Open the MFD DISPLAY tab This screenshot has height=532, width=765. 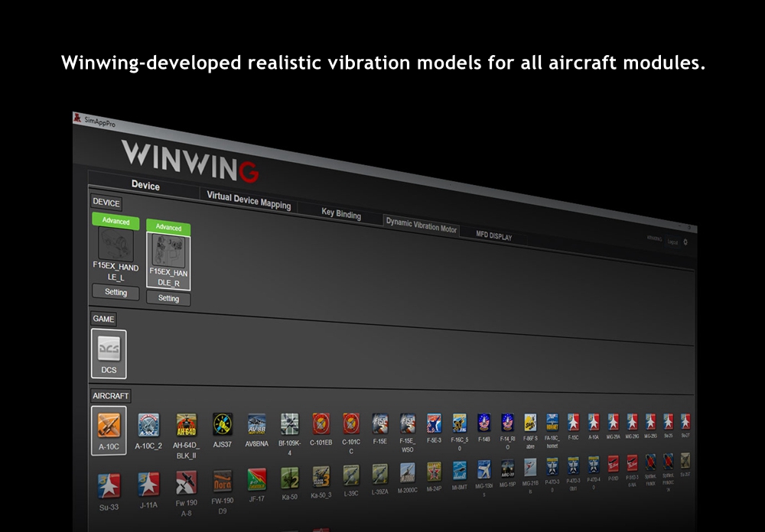(494, 236)
